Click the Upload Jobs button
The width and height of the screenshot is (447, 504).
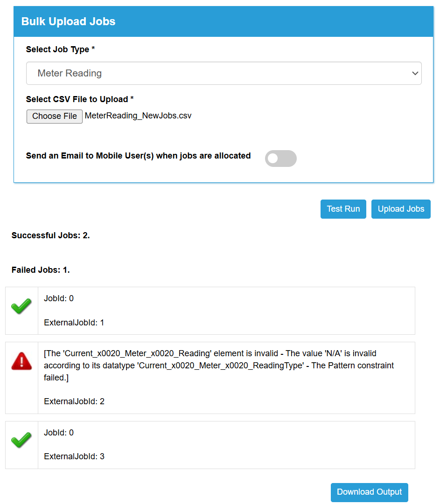401,209
